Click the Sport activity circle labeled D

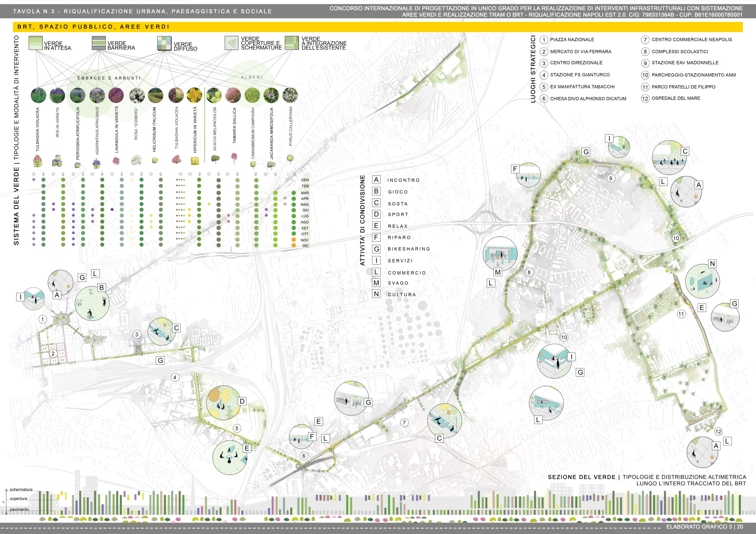pos(224,403)
